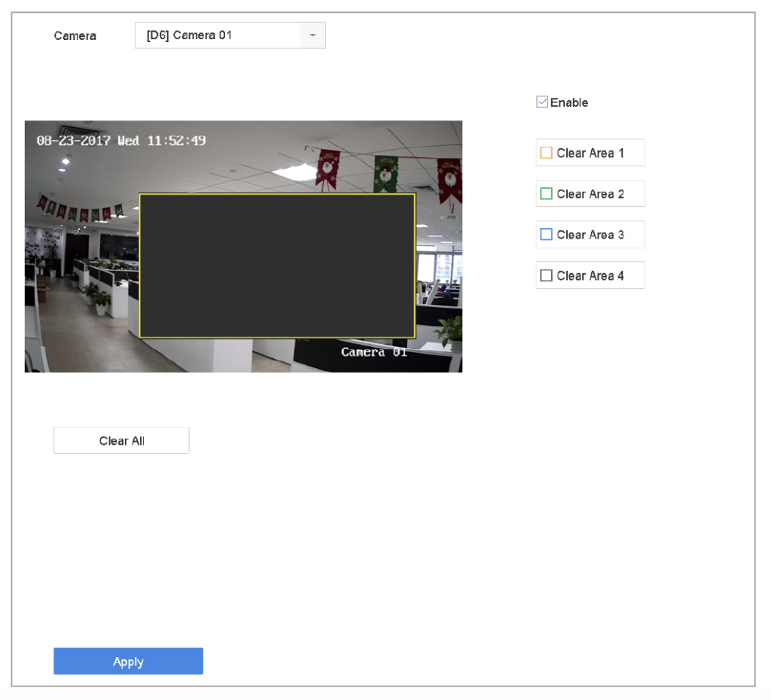This screenshot has width=771, height=700.
Task: Click the orange swatch on Clear Area 1
Action: click(x=546, y=152)
